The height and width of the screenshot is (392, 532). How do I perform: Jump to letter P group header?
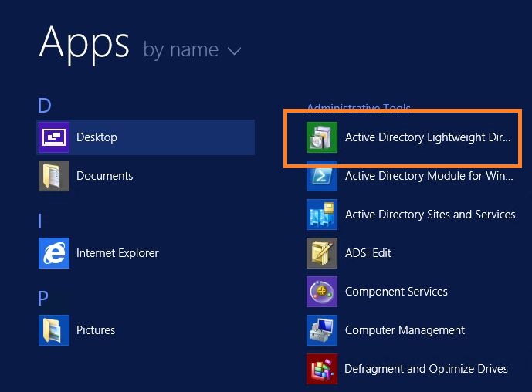coord(43,299)
